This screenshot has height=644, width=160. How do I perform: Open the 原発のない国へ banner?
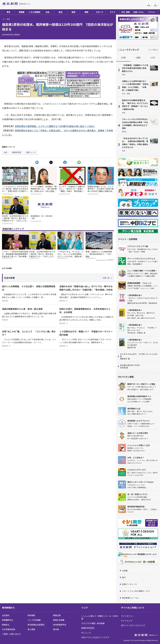pos(138,213)
